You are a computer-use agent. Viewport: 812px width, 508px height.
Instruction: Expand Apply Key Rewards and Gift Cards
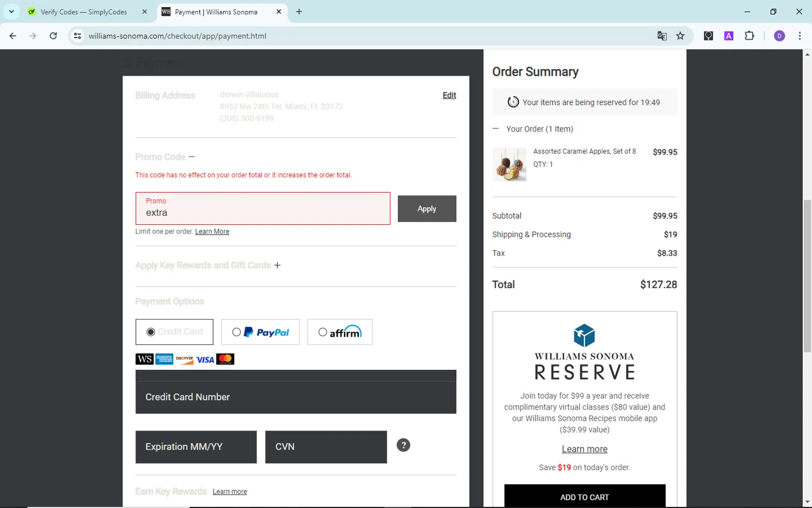[x=277, y=265]
